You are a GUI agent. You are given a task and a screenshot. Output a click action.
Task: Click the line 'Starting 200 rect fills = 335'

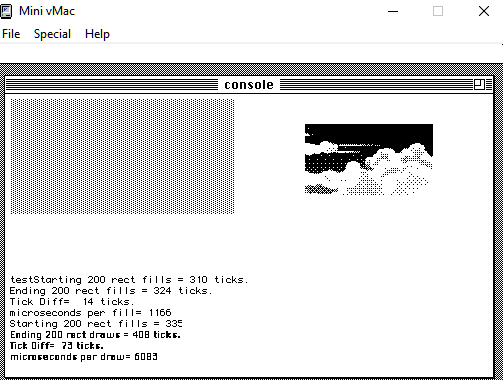(x=96, y=324)
